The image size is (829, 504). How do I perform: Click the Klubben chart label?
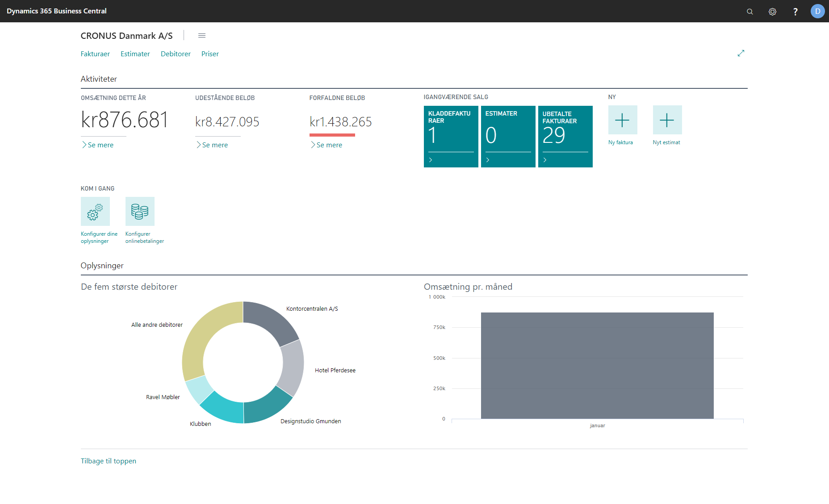pyautogui.click(x=201, y=424)
